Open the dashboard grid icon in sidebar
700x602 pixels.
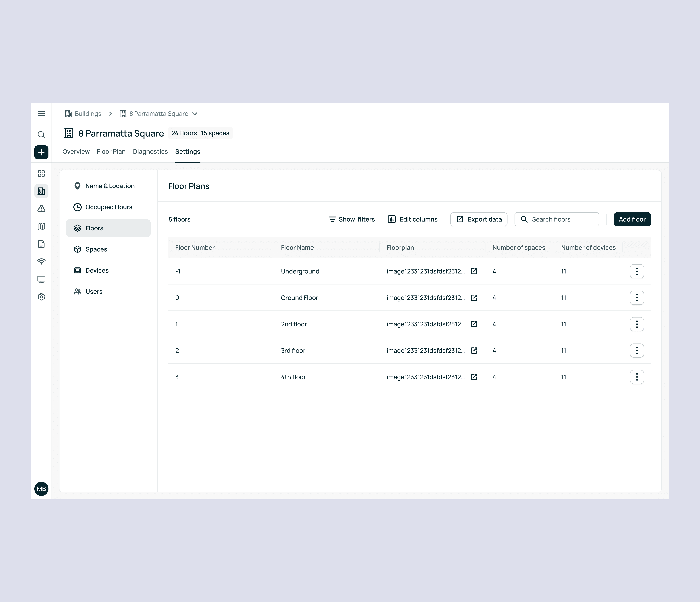41,174
